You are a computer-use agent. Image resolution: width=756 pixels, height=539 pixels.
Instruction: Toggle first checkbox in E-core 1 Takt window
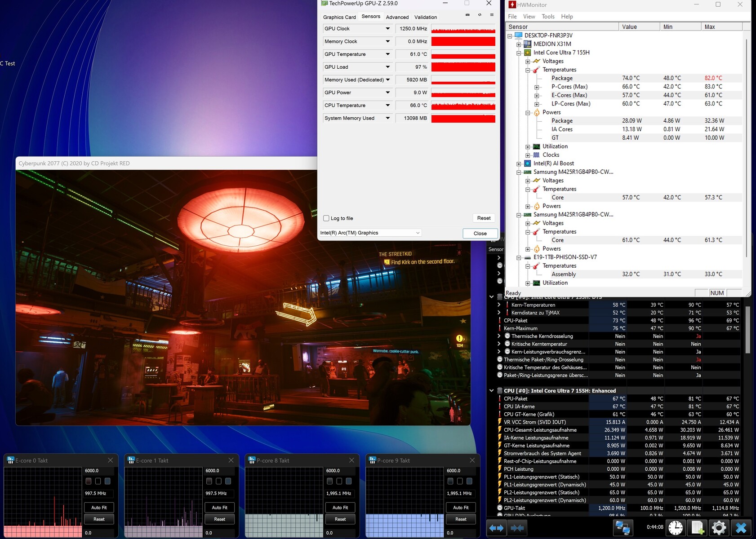(x=209, y=481)
